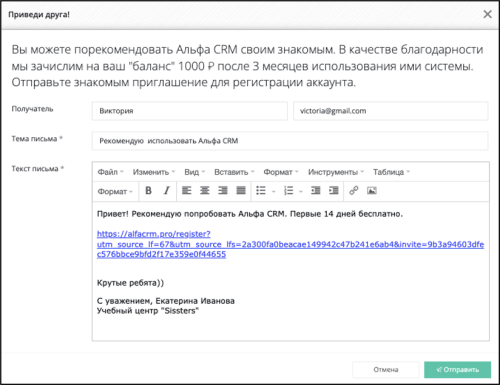500x385 pixels.
Task: Increase indent of the paragraph
Action: (333, 191)
